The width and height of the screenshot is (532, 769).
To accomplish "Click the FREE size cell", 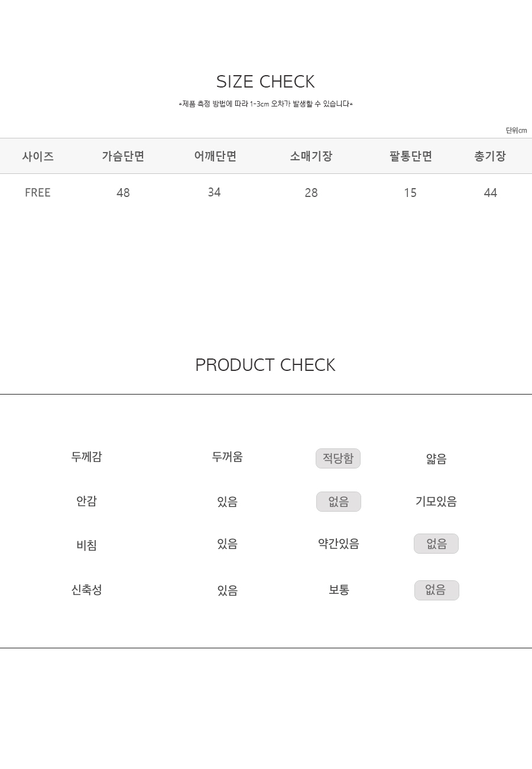I will click(38, 193).
